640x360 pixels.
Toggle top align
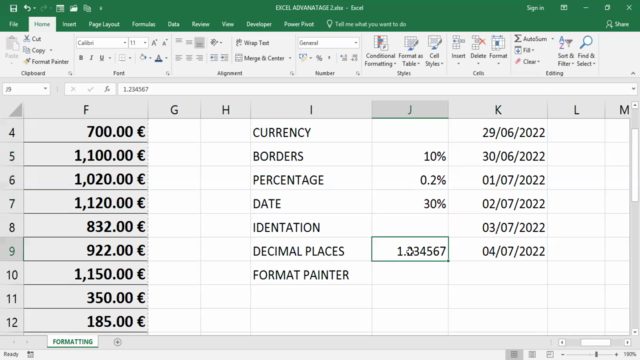tap(178, 42)
